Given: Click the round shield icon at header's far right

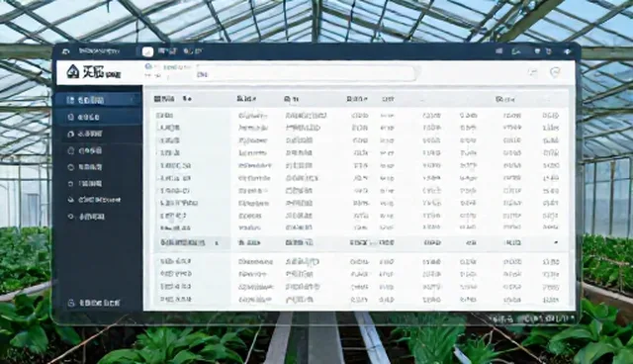Looking at the screenshot, I should [x=556, y=72].
